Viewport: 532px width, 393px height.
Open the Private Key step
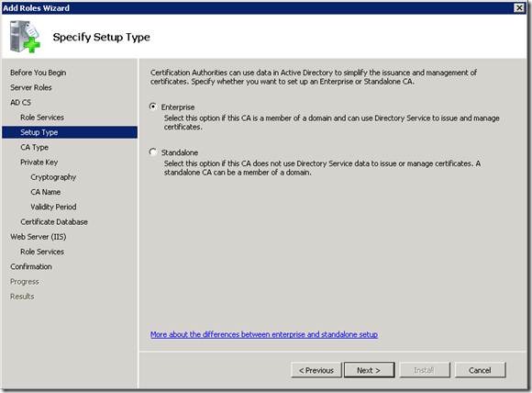[x=39, y=162]
